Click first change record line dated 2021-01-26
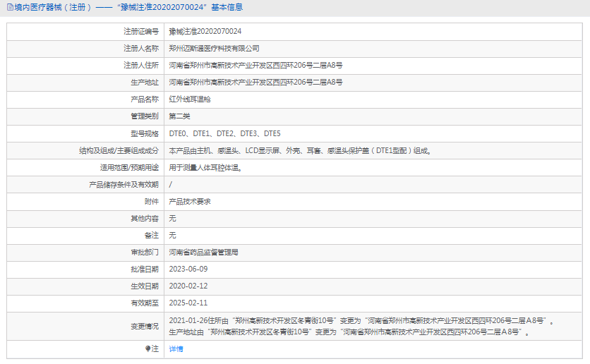This screenshot has height=364, width=590. (x=361, y=321)
